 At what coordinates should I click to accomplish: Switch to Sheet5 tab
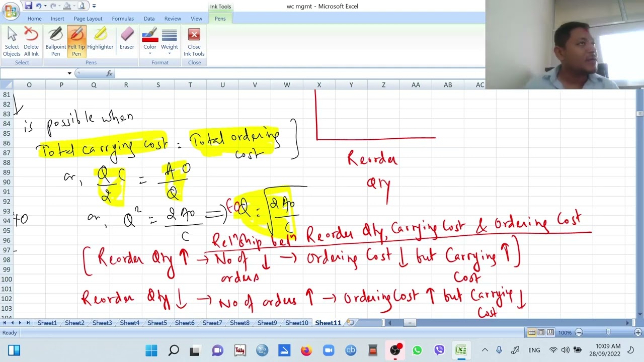pyautogui.click(x=157, y=323)
